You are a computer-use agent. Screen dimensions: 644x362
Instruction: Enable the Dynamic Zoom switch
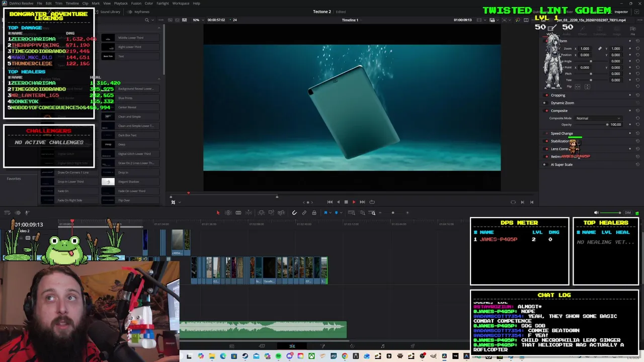pyautogui.click(x=546, y=103)
